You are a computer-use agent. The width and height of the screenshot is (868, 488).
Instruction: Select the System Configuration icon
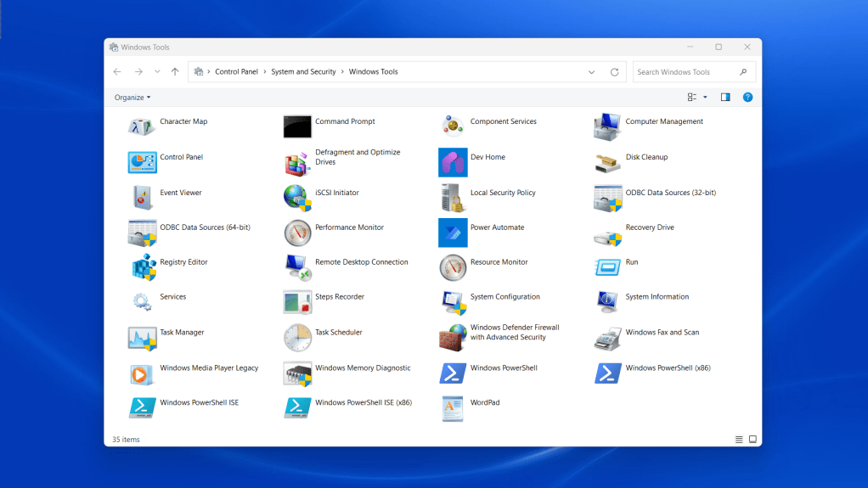[x=454, y=303]
